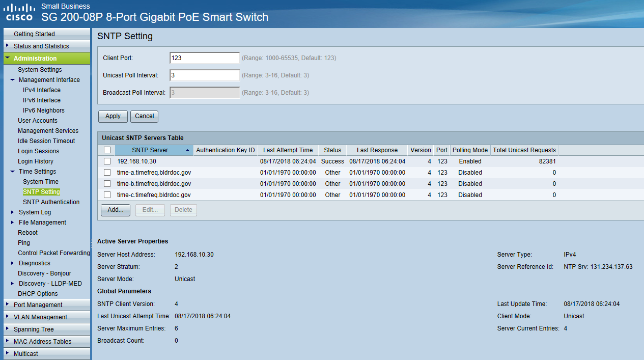Viewport: 644px width, 360px height.
Task: Open the Getting Started page
Action: click(34, 34)
